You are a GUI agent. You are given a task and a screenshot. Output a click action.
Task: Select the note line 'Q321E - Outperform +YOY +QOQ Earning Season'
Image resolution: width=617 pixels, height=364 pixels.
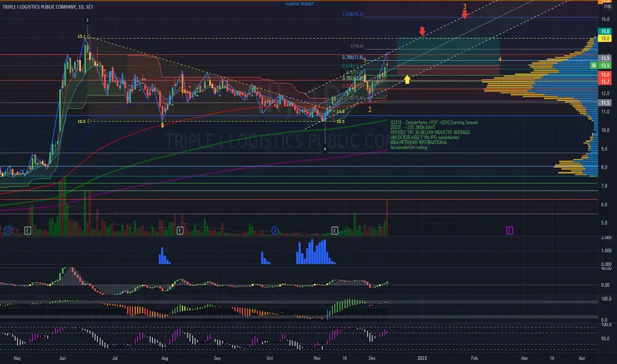point(434,123)
